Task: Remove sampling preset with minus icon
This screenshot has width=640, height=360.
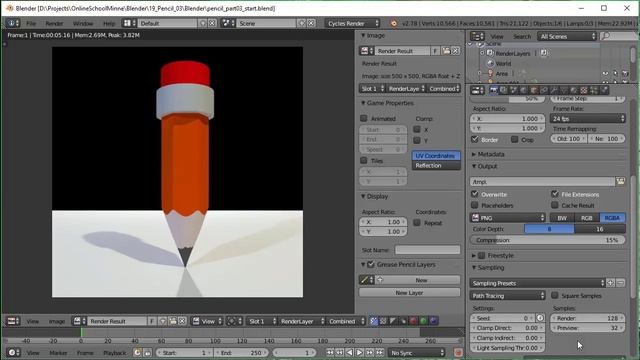Action: coord(620,283)
